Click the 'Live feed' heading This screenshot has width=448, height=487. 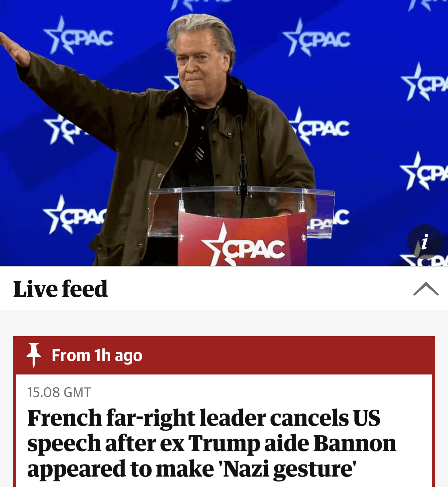coord(60,289)
